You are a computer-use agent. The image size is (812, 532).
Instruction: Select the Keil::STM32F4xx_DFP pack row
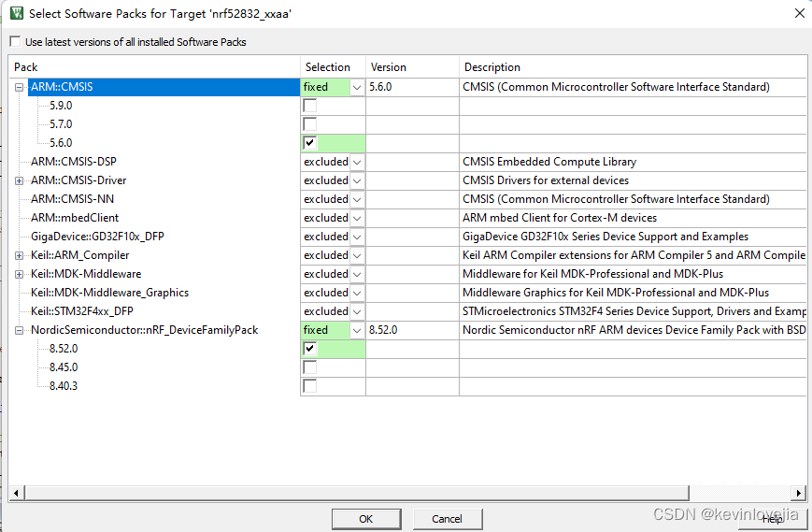point(82,311)
